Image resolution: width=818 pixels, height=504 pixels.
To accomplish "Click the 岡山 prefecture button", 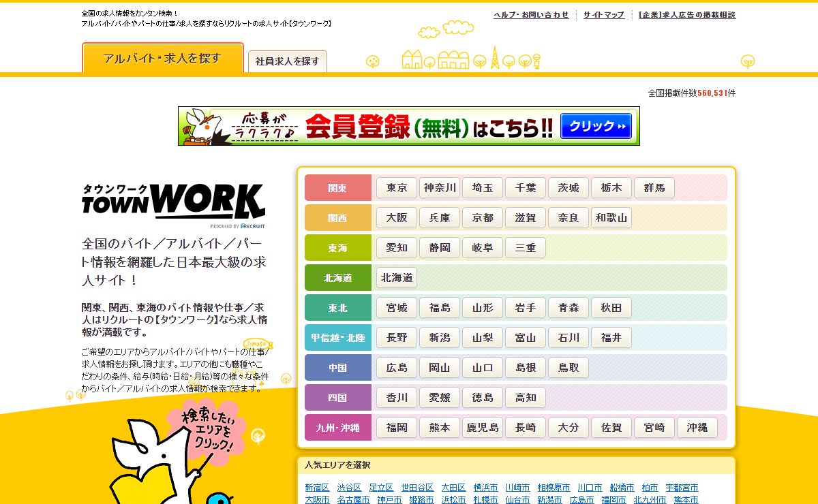I will (440, 368).
